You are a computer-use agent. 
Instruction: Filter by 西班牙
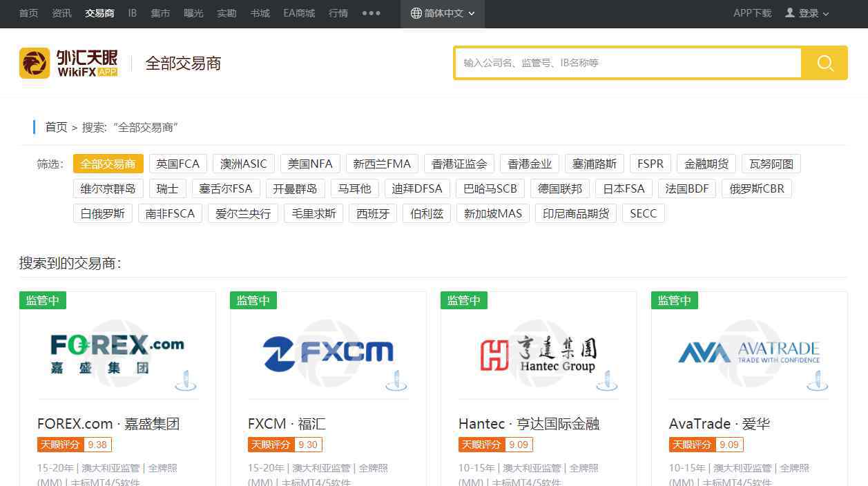click(x=373, y=213)
